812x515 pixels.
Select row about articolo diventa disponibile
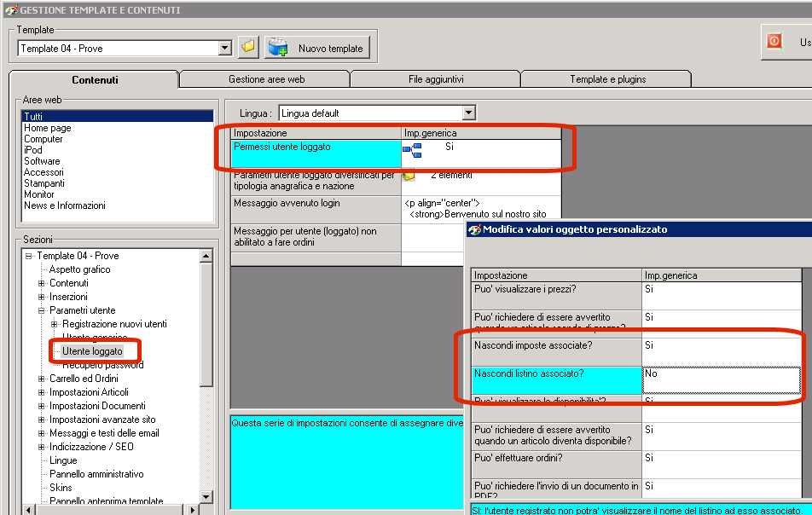pos(557,437)
